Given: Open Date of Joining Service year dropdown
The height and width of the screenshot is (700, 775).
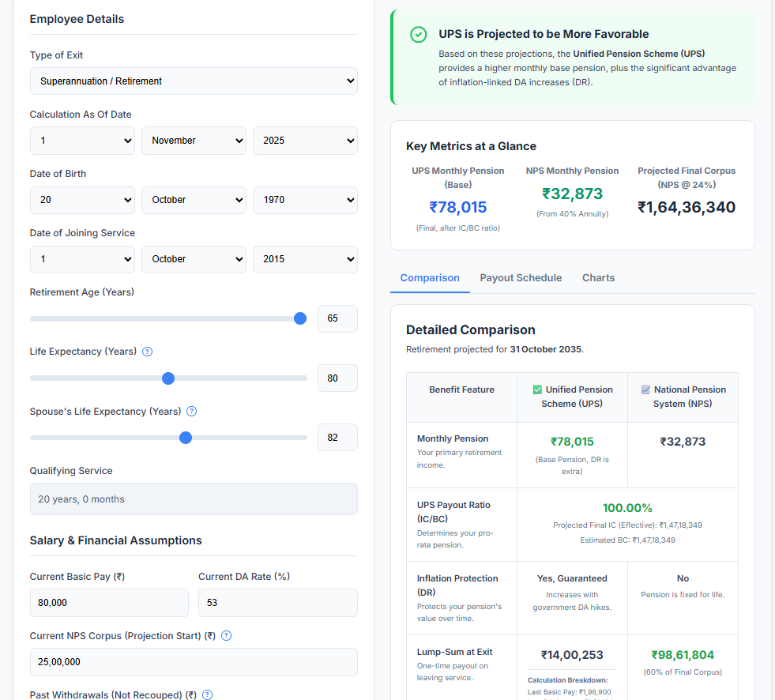Looking at the screenshot, I should click(305, 259).
